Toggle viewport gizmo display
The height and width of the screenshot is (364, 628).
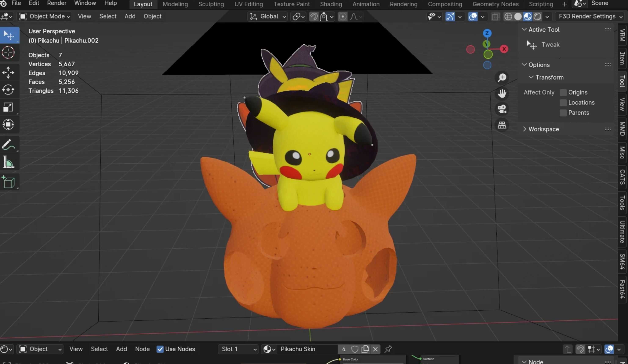(450, 17)
